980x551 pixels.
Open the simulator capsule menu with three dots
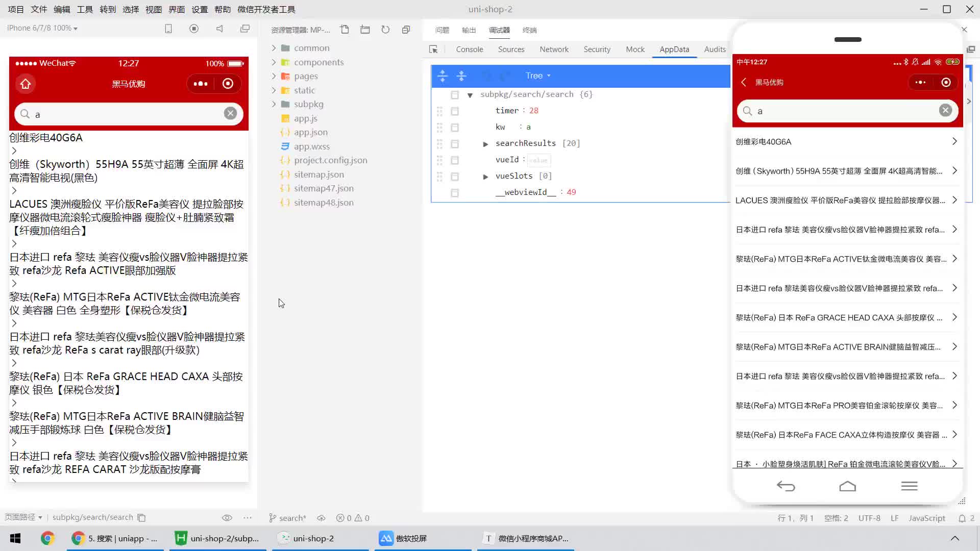pyautogui.click(x=201, y=84)
